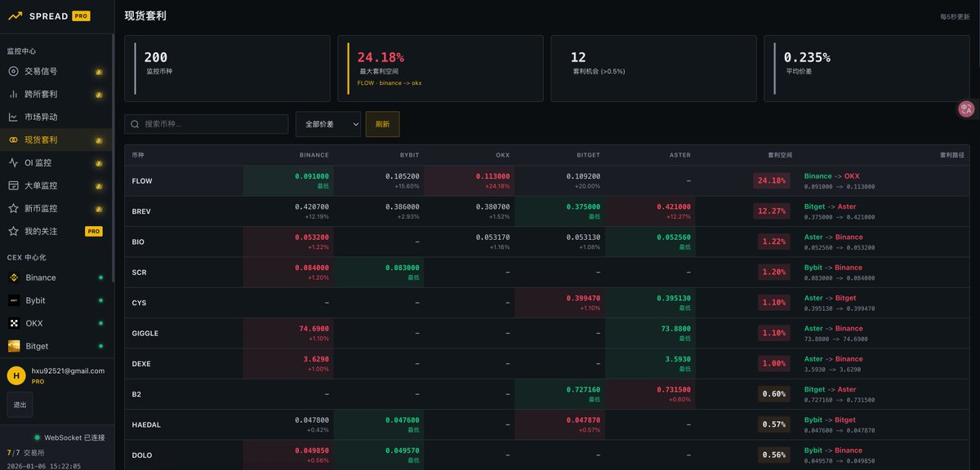Click the crown icon beside 大单监控
Viewport: 980px width, 470px height.
click(x=99, y=186)
